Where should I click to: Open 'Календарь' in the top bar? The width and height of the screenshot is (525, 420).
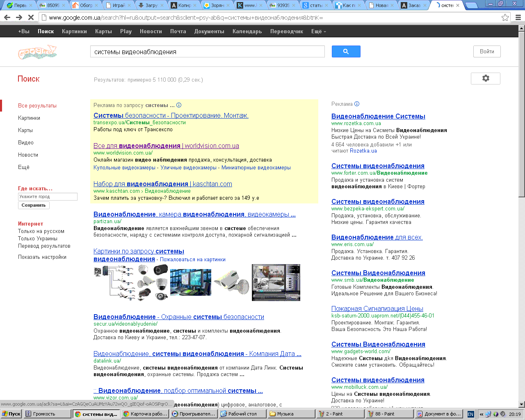click(247, 31)
